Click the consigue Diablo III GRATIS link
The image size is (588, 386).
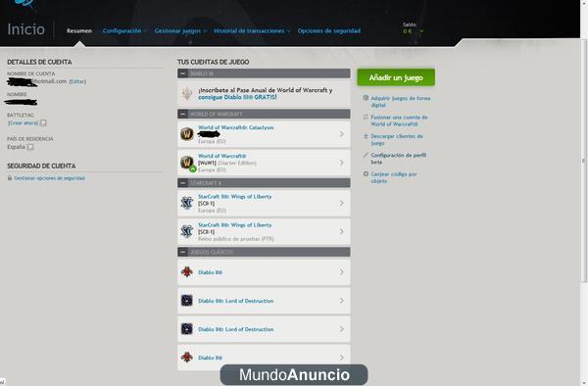pos(237,97)
